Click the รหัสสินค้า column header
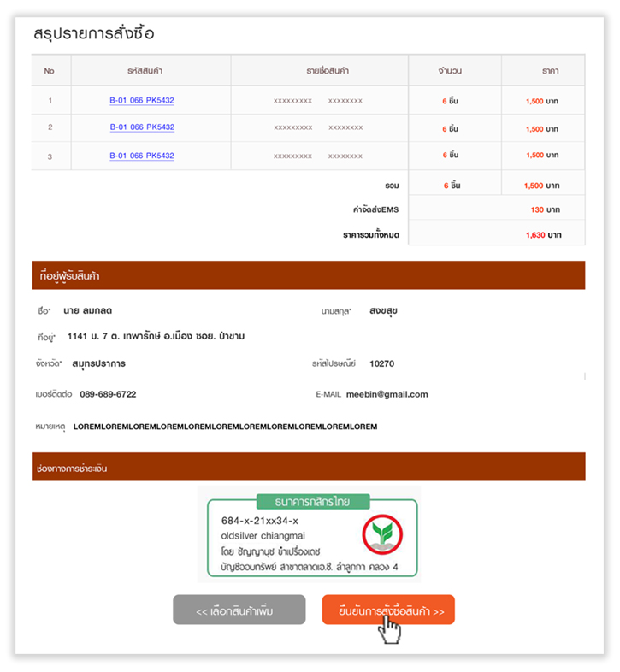 point(145,71)
